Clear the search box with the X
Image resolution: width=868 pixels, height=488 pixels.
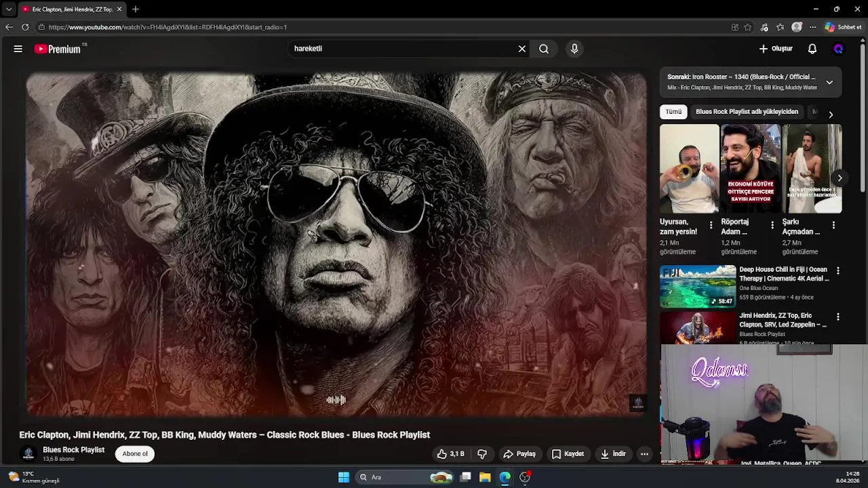tap(522, 49)
